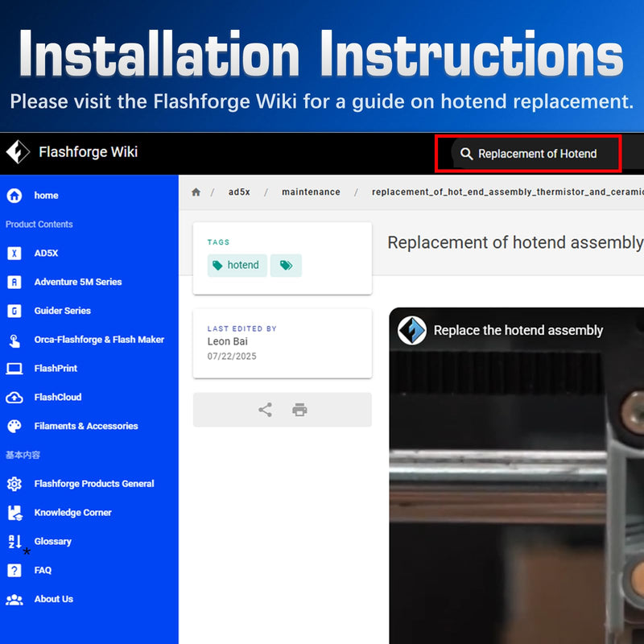644x644 pixels.
Task: Click the Filaments palette icon
Action: tap(14, 426)
